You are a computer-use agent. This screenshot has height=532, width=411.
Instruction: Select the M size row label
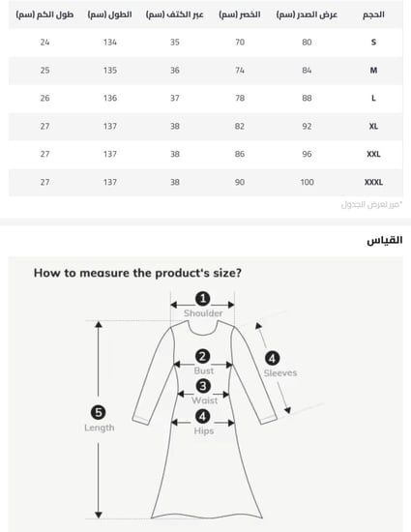[373, 71]
